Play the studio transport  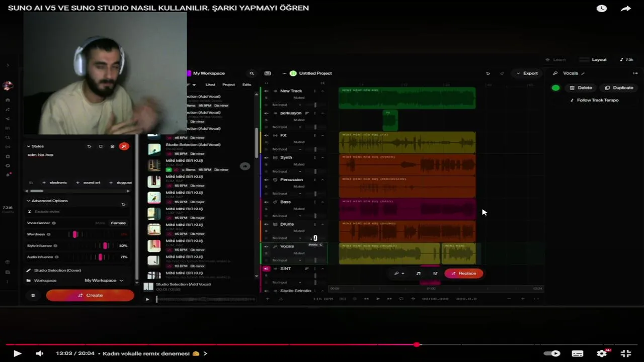[x=378, y=299]
